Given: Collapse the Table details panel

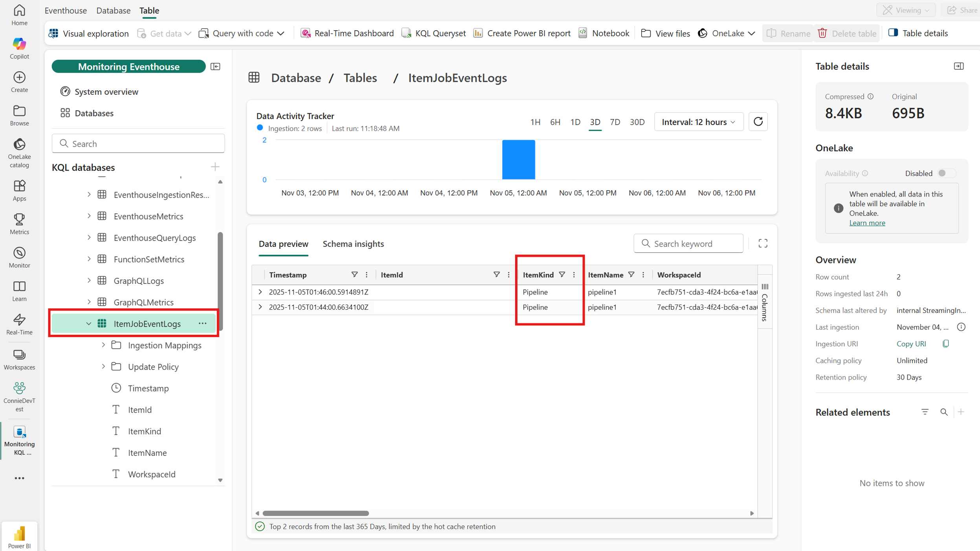Looking at the screenshot, I should click(958, 66).
